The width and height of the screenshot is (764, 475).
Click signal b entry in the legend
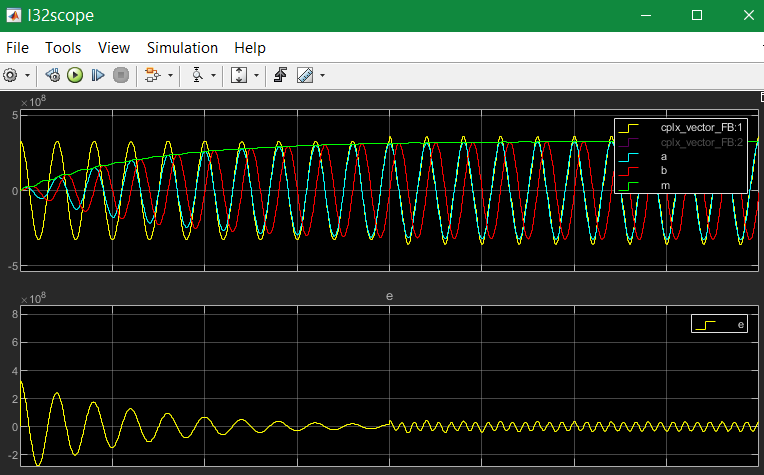pyautogui.click(x=665, y=171)
